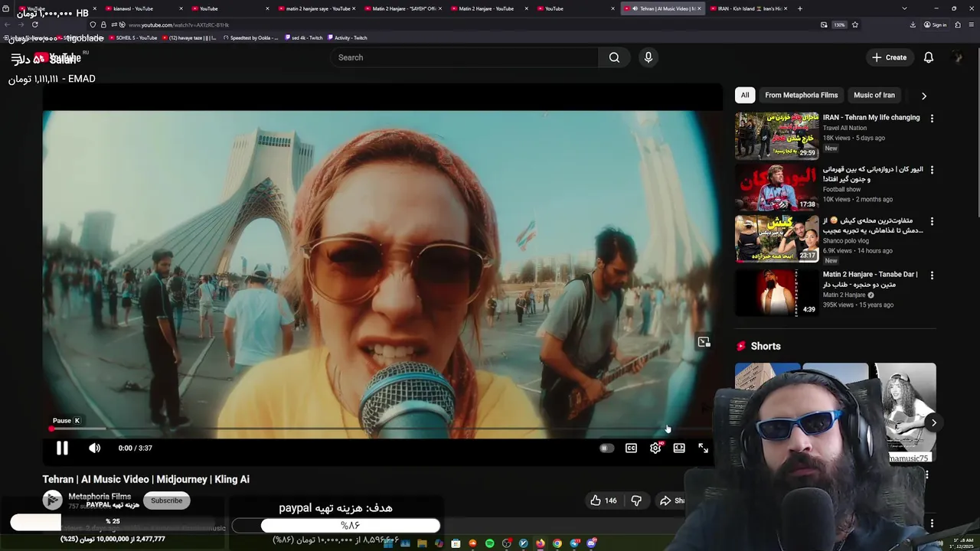
Task: Open options for Matin 2 Hanjare - Tanabe Dar
Action: tap(932, 275)
